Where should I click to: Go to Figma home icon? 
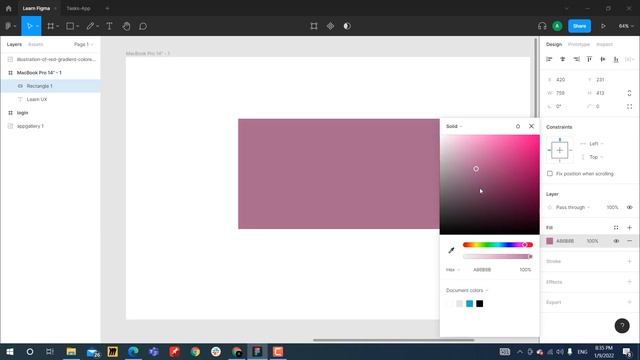click(9, 8)
